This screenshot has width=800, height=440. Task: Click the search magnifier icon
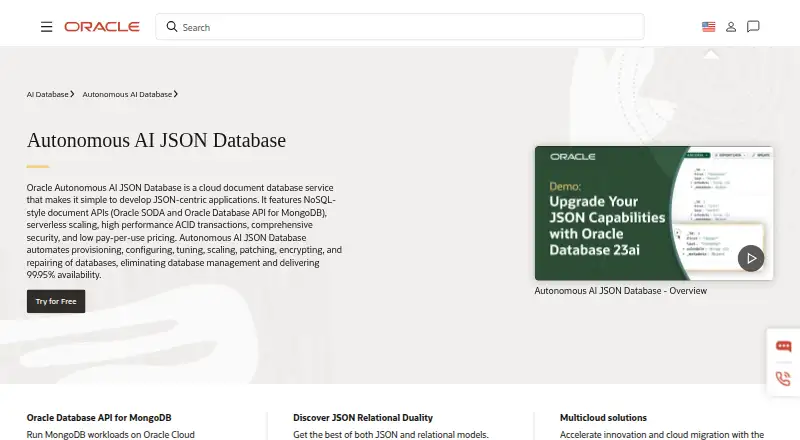[172, 27]
